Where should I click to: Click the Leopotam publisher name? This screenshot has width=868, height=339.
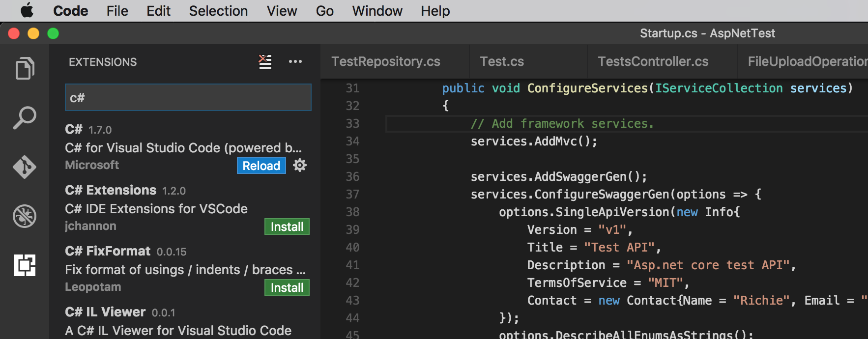point(93,287)
